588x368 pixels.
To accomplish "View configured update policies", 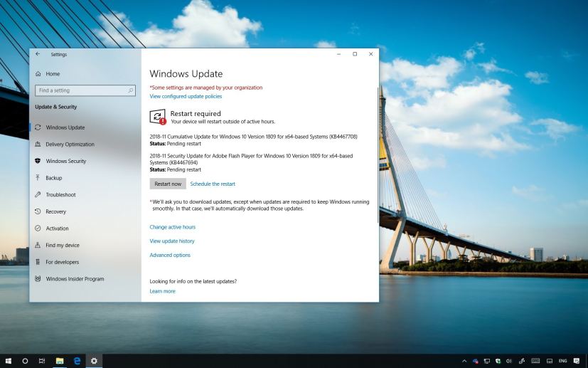I will 186,97.
